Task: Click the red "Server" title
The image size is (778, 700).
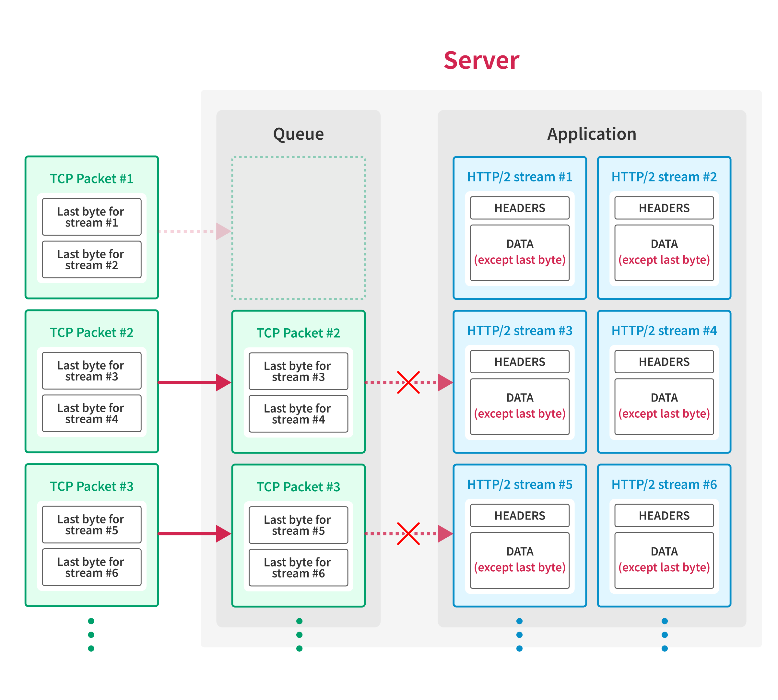Action: tap(481, 60)
